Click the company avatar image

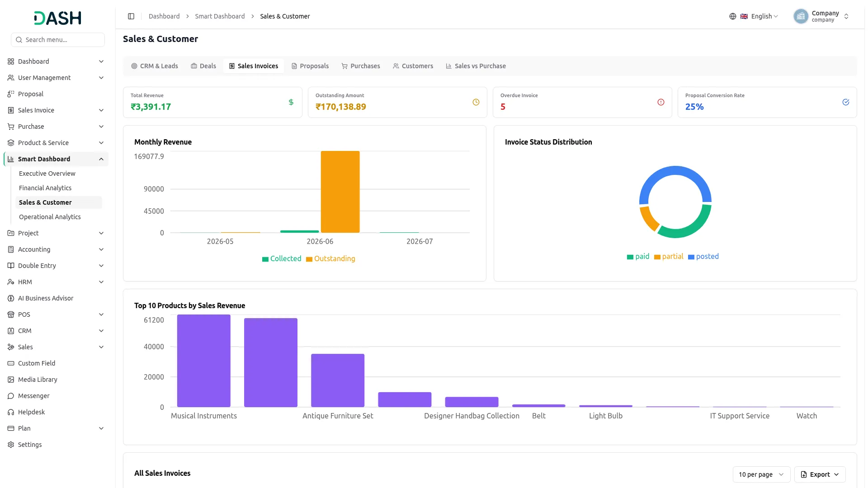801,16
